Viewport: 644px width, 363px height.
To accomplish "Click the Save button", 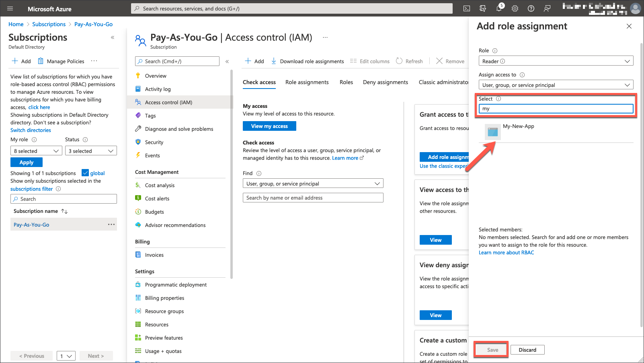I will [492, 350].
